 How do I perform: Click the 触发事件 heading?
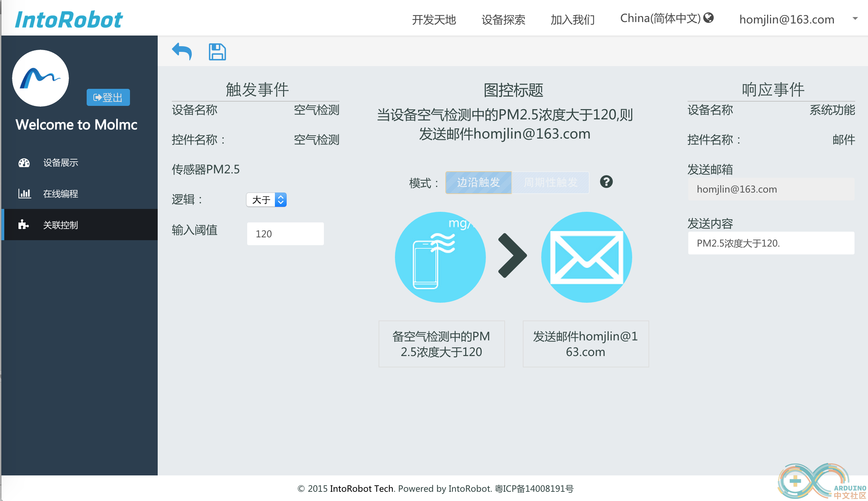[x=257, y=89]
